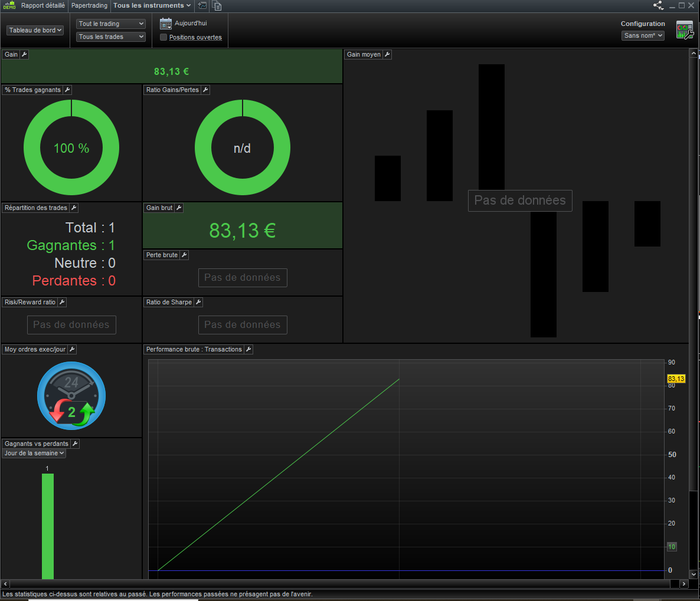
Task: Open the Tous les trades dropdown
Action: (111, 37)
